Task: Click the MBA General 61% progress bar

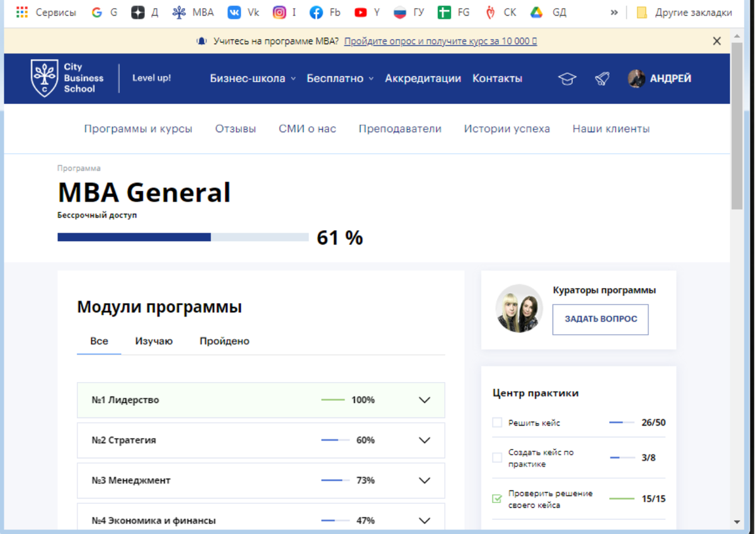Action: [x=183, y=237]
